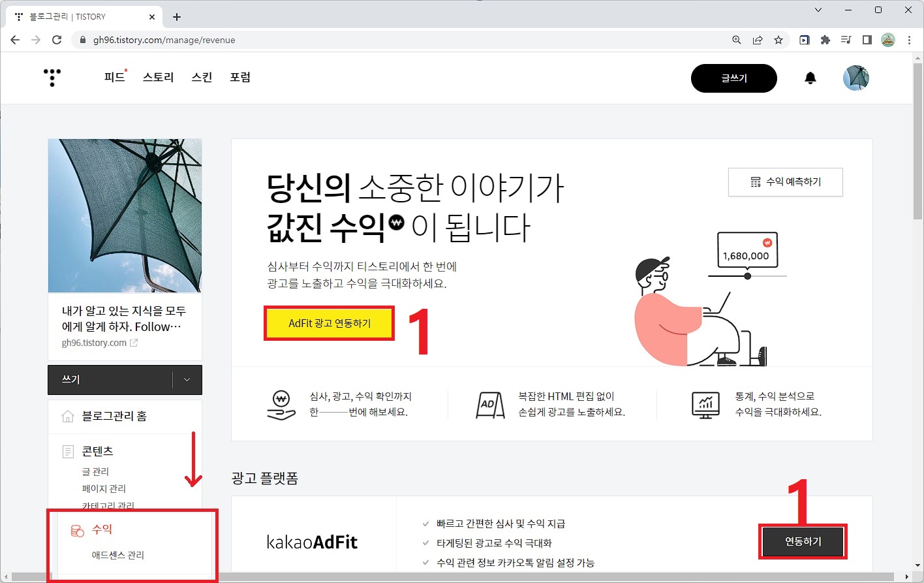This screenshot has height=583, width=924.
Task: Click the statistics monitor icon
Action: [x=705, y=405]
